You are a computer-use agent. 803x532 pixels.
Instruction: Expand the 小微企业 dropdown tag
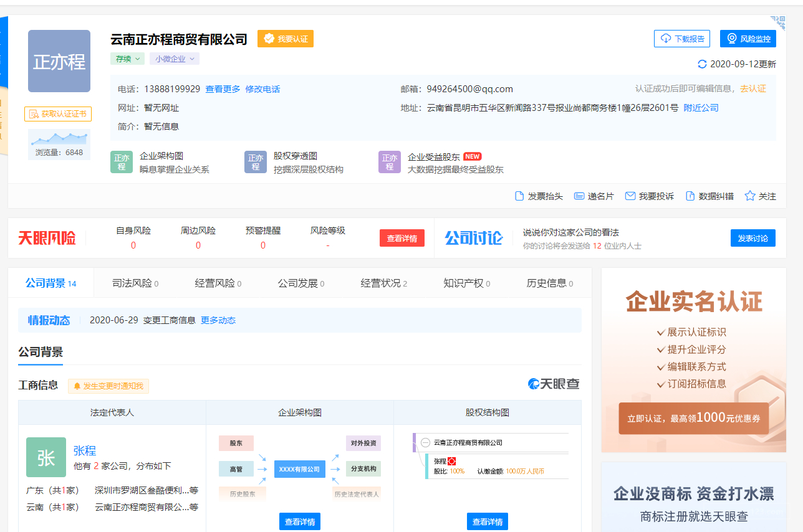tap(174, 59)
